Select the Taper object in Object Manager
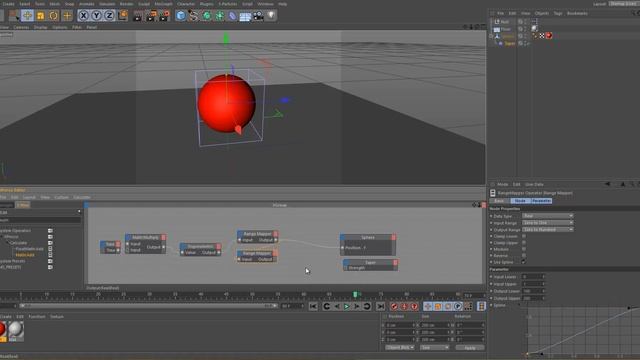 (510, 43)
